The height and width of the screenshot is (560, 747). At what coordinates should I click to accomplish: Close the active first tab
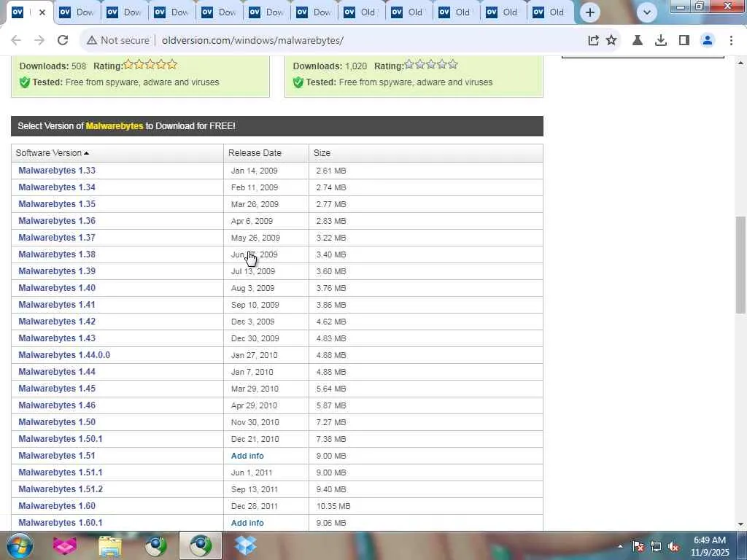(42, 12)
